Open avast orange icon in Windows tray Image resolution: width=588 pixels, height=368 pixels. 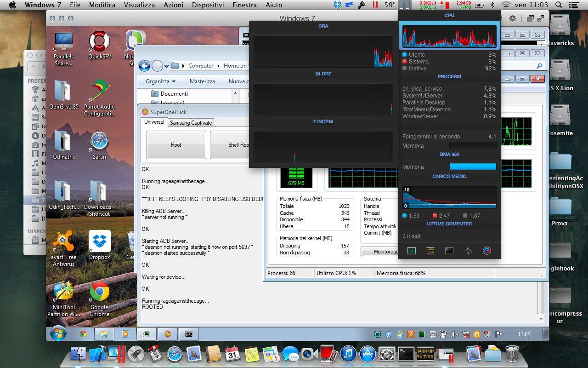pyautogui.click(x=477, y=334)
